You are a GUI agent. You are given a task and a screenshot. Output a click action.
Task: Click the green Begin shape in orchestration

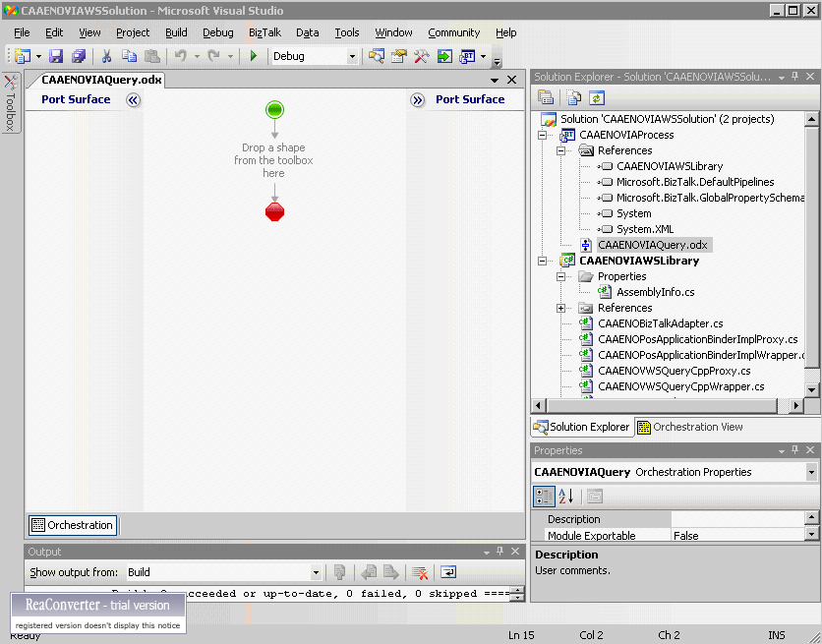274,109
